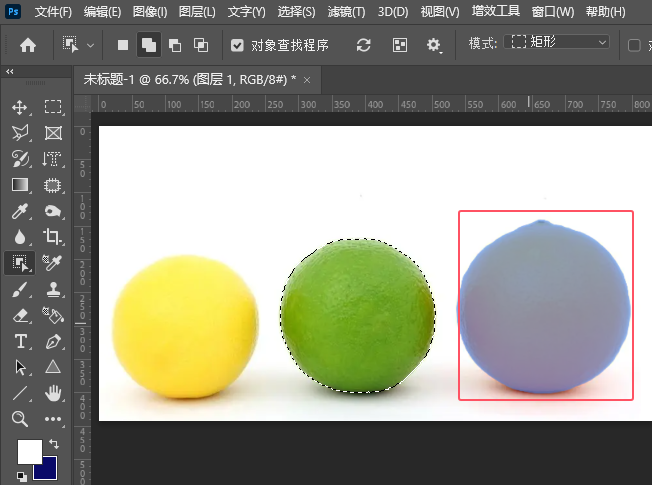Open the 选择(S) menu
This screenshot has height=485, width=652.
coord(296,12)
